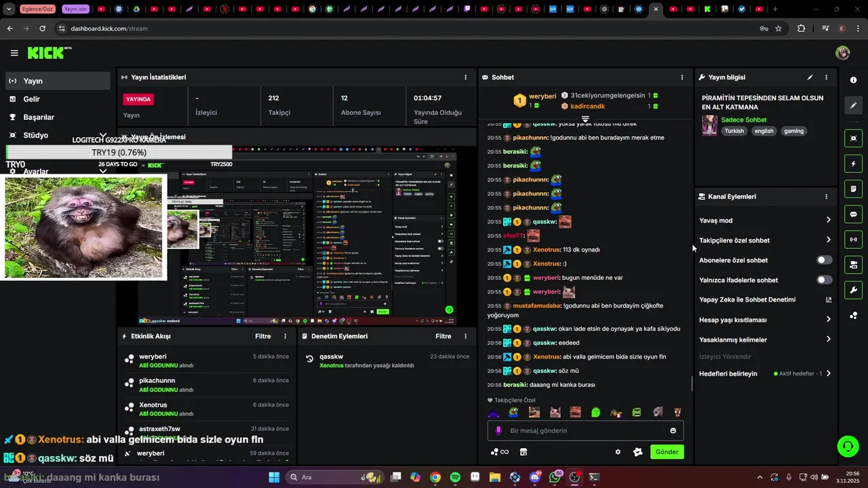Open Denetim Eylemleri three-dot menu

tap(465, 336)
